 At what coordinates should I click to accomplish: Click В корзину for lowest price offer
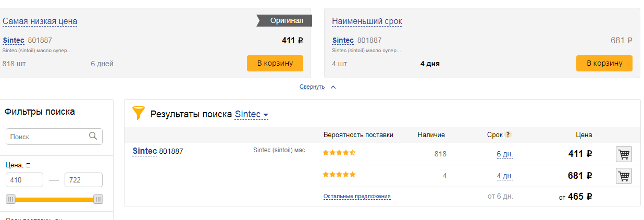click(x=275, y=63)
